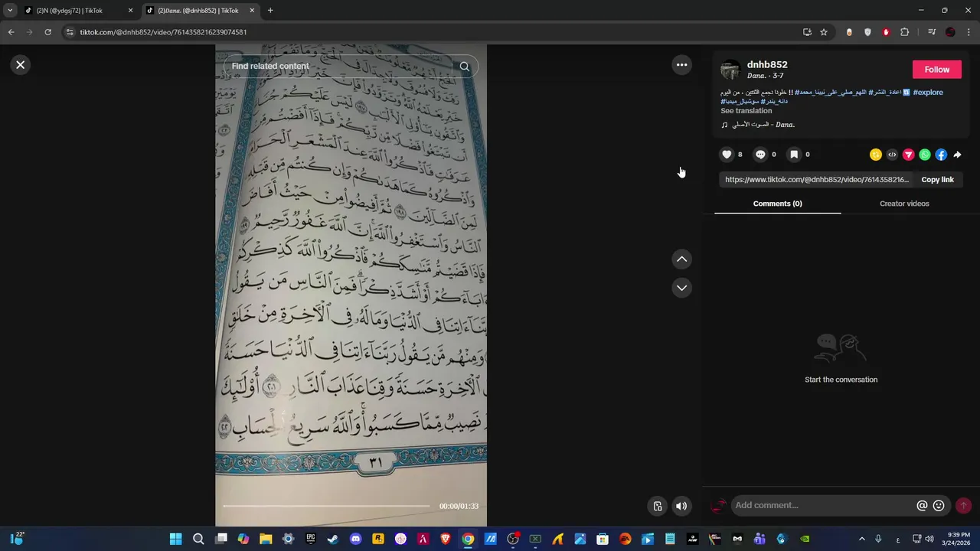Share video to WhatsApp
The height and width of the screenshot is (551, 980).
(925, 155)
